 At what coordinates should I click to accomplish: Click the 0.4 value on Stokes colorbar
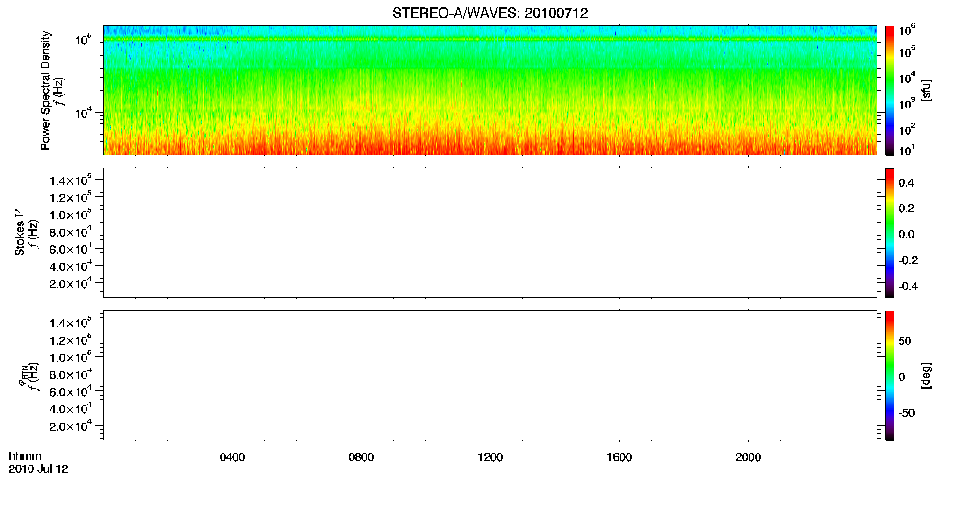[906, 183]
